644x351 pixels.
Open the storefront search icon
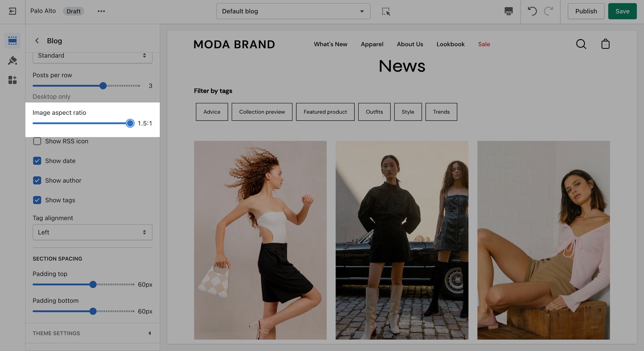coord(581,44)
